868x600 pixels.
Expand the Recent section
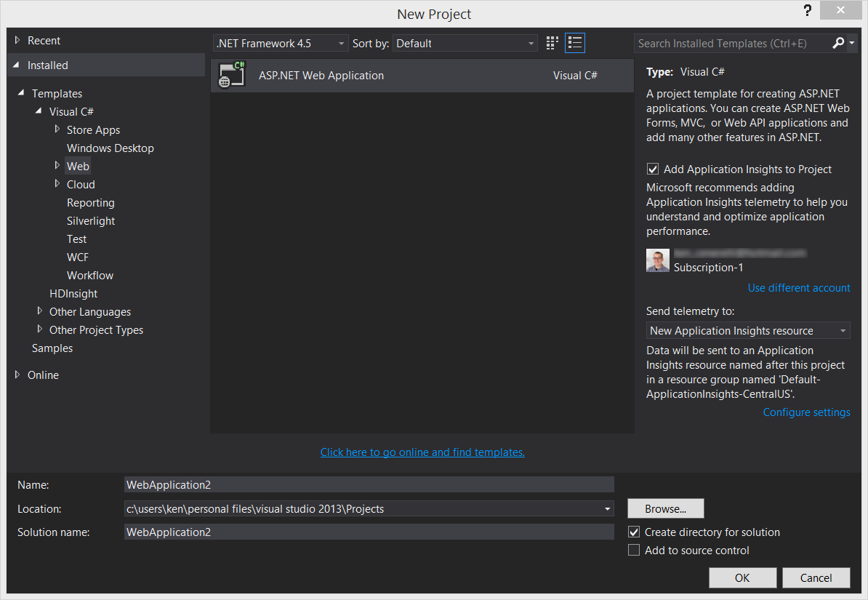coord(17,40)
